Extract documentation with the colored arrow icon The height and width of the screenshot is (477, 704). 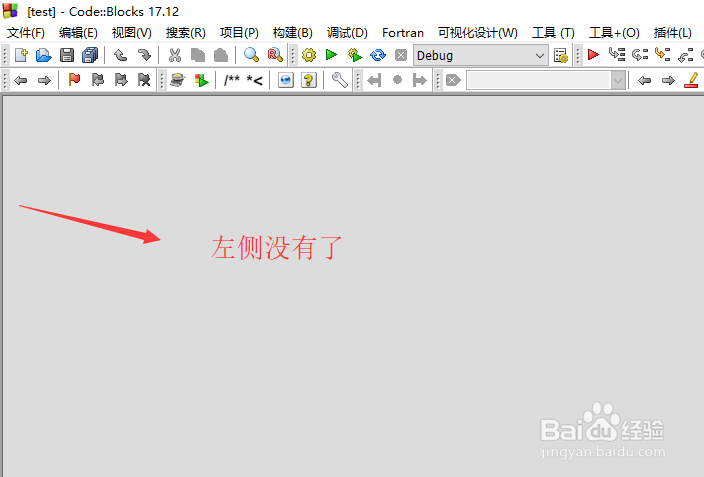click(x=202, y=80)
